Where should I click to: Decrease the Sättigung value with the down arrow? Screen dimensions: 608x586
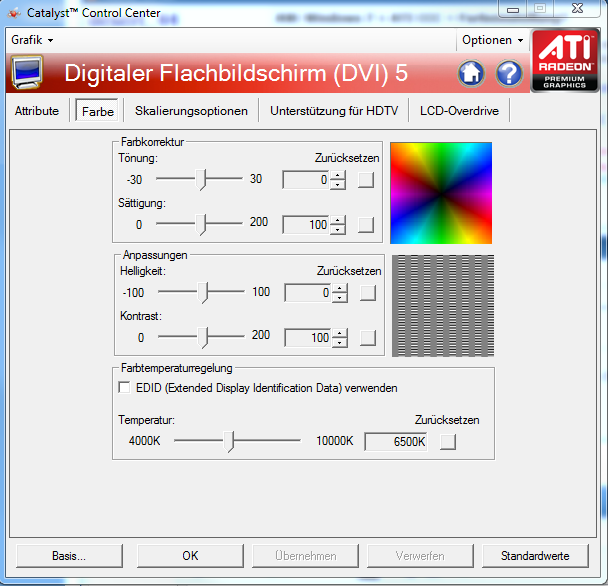click(x=338, y=230)
